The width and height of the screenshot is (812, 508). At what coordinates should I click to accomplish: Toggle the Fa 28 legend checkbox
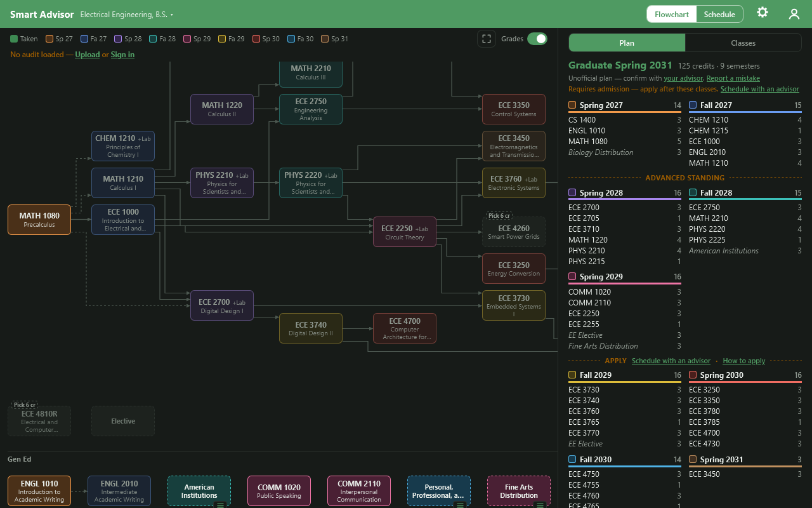pyautogui.click(x=153, y=39)
